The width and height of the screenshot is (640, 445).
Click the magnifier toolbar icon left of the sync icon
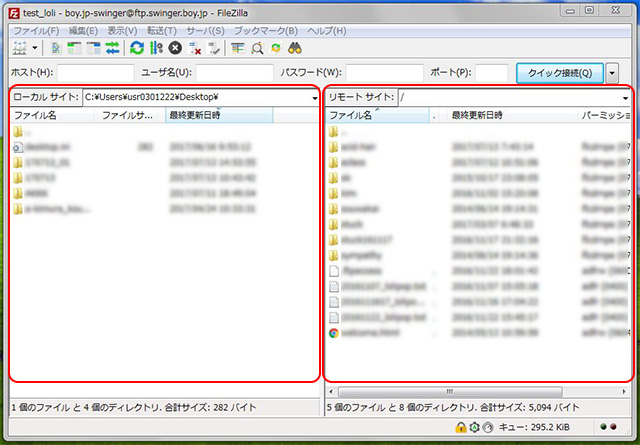pos(257,48)
